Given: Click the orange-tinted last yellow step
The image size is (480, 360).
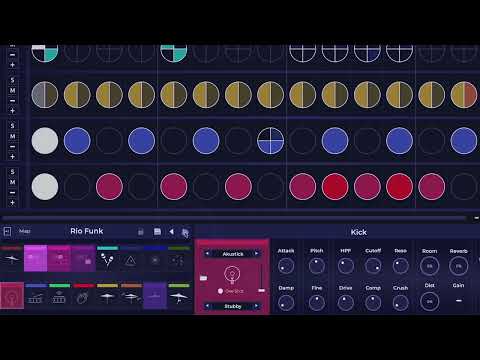Looking at the screenshot, I should coord(464,95).
